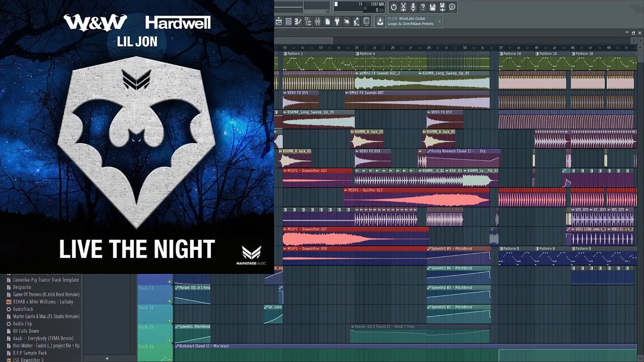This screenshot has width=644, height=362.
Task: Open clip menu of Fruity Reeverb Dry automation
Action: pyautogui.click(x=429, y=151)
